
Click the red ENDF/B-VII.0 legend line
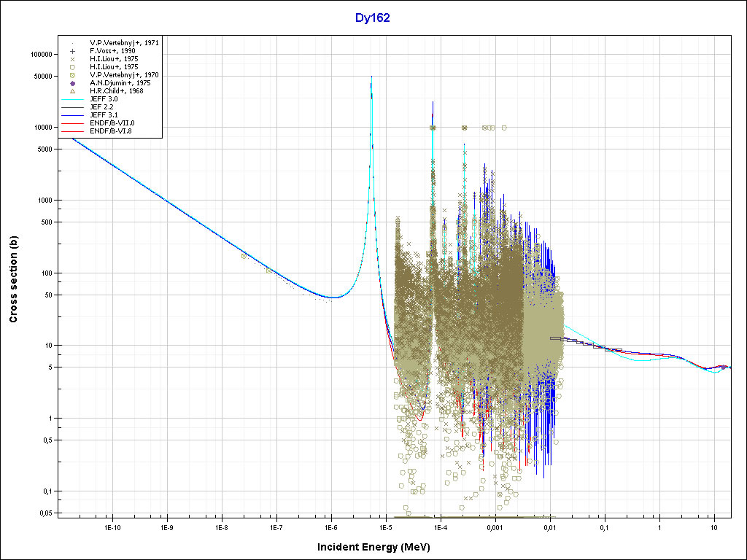[73, 123]
